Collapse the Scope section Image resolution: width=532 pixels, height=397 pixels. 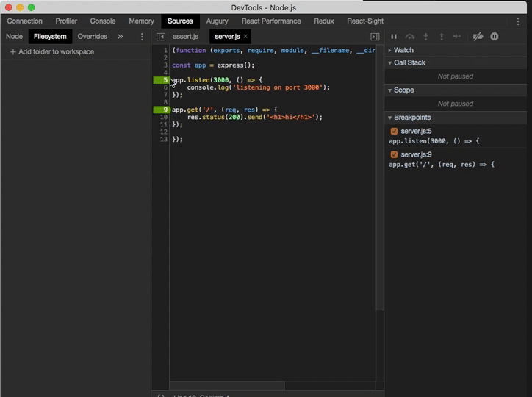[x=403, y=90]
